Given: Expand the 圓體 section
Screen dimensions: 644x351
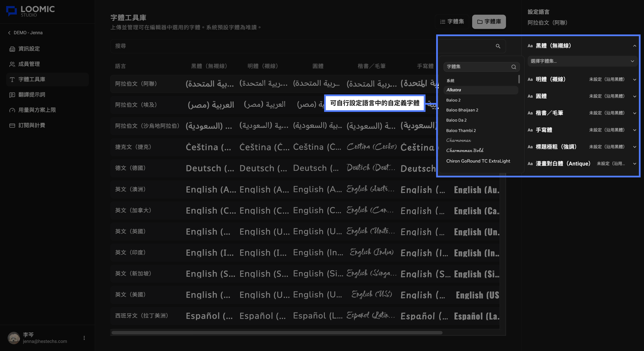Looking at the screenshot, I should tap(634, 96).
